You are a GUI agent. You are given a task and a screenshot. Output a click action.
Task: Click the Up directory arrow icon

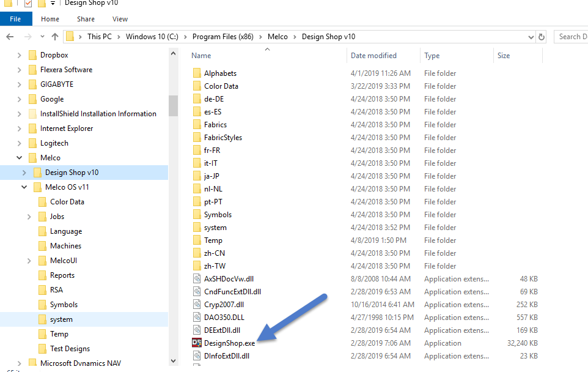(55, 37)
